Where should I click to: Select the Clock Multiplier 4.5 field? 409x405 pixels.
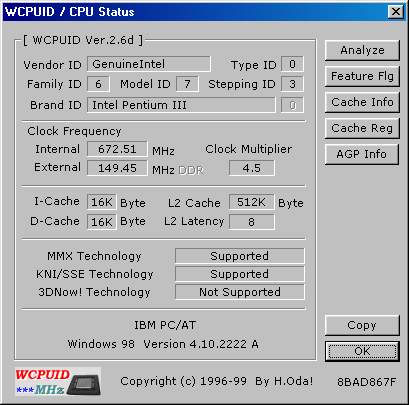(252, 168)
